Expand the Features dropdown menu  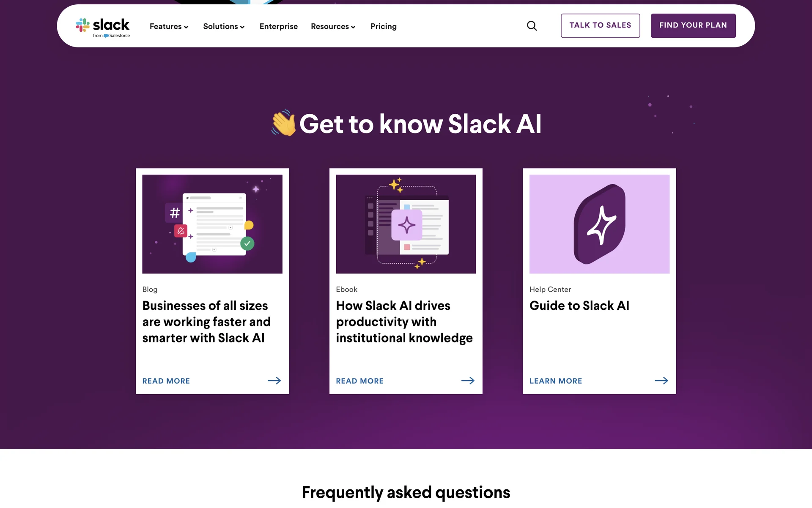[x=169, y=26]
